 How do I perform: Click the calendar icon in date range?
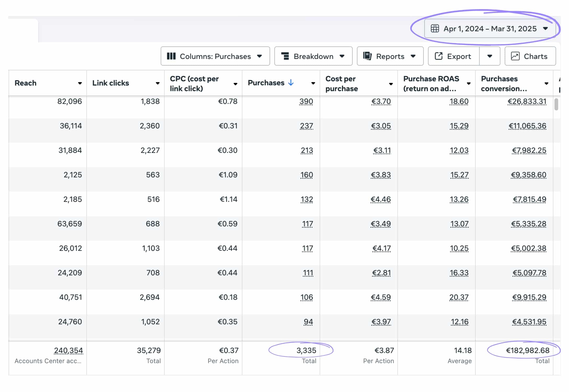435,28
